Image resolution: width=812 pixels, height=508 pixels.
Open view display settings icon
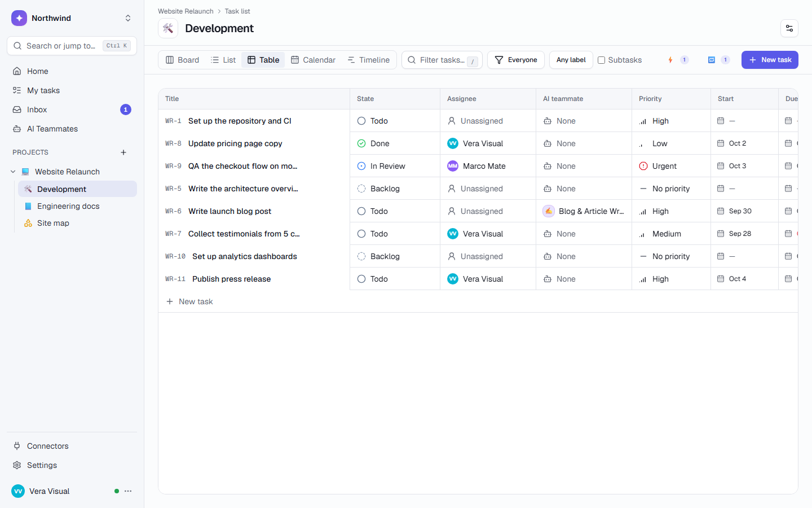point(789,28)
